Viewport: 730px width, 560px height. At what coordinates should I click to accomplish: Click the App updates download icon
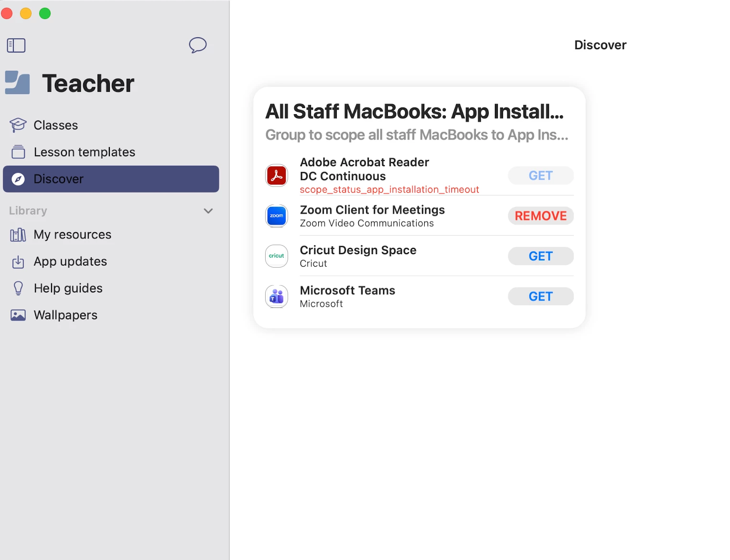(x=18, y=262)
